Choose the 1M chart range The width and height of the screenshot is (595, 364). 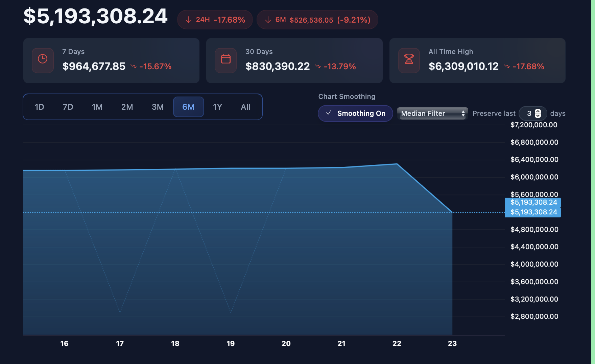(x=97, y=107)
